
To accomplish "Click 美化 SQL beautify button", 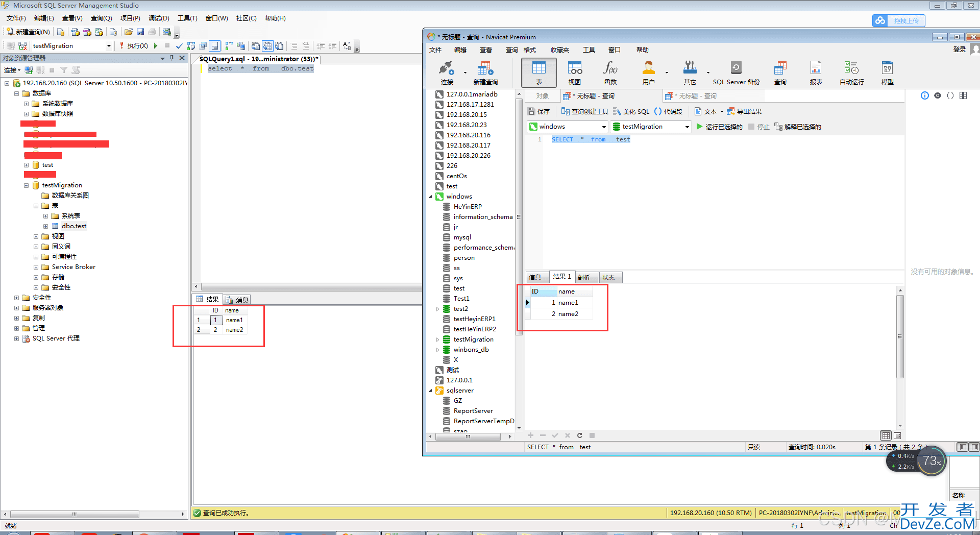I will click(x=631, y=111).
